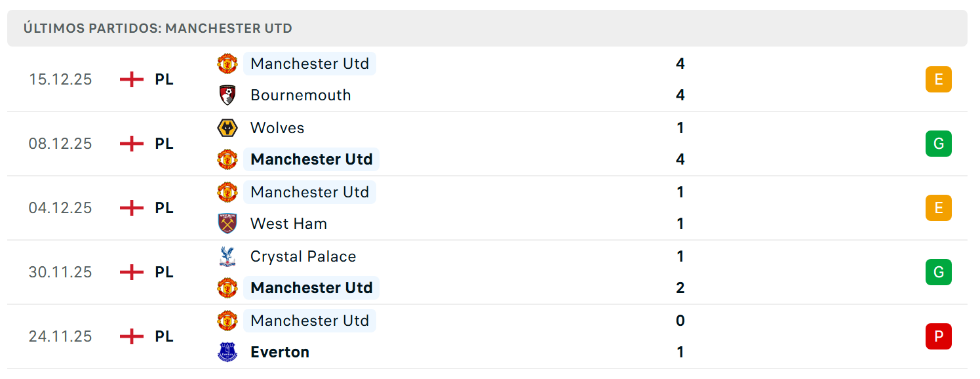Open the Bournemouth team link
Screen dimensions: 980x379
tap(301, 95)
